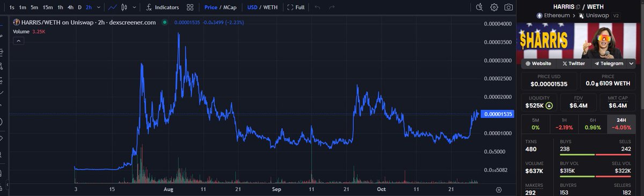Select the 15m timeframe
Viewport: 644px width, 196px height.
point(48,7)
